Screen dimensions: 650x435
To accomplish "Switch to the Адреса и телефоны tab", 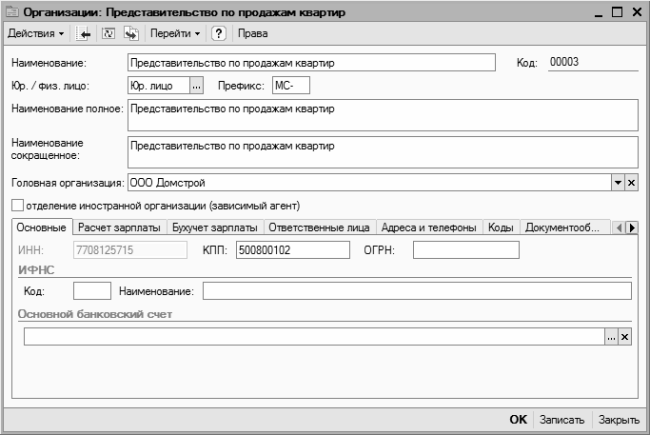I will 428,228.
